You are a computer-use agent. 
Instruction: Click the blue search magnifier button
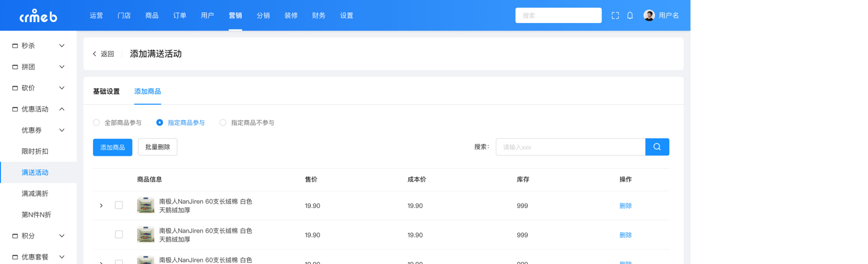coord(657,147)
